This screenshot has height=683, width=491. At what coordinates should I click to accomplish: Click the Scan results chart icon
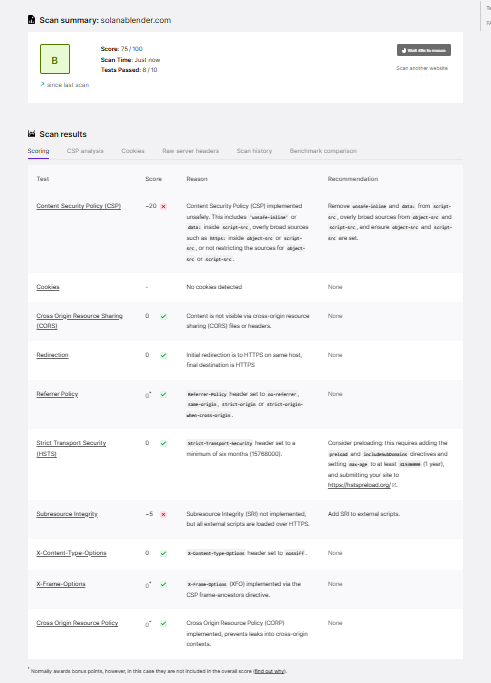pos(31,134)
